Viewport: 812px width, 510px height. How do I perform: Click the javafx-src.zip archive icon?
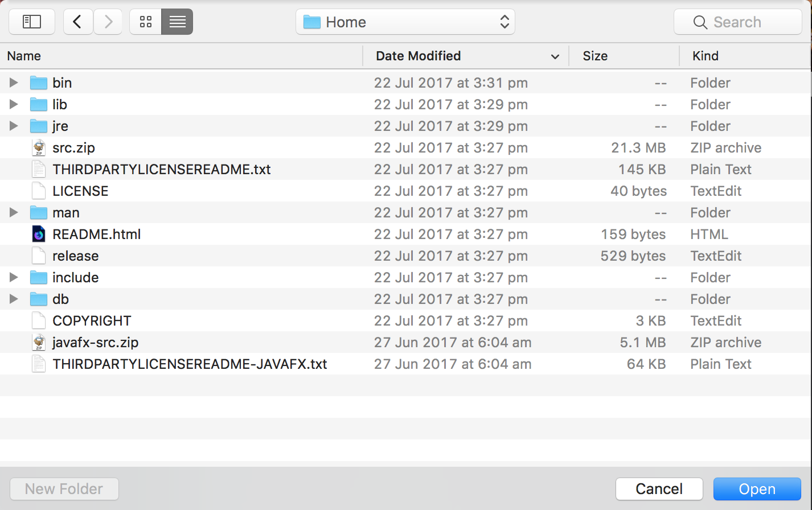click(x=39, y=343)
